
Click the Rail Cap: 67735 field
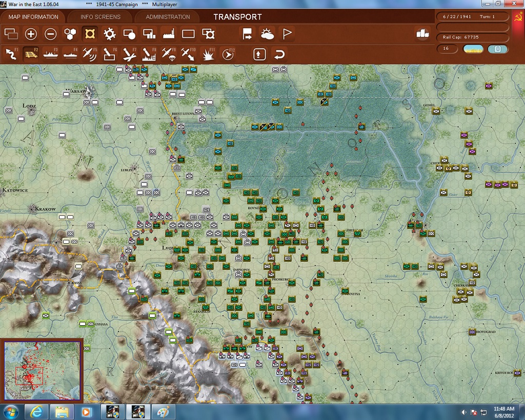[x=472, y=37]
